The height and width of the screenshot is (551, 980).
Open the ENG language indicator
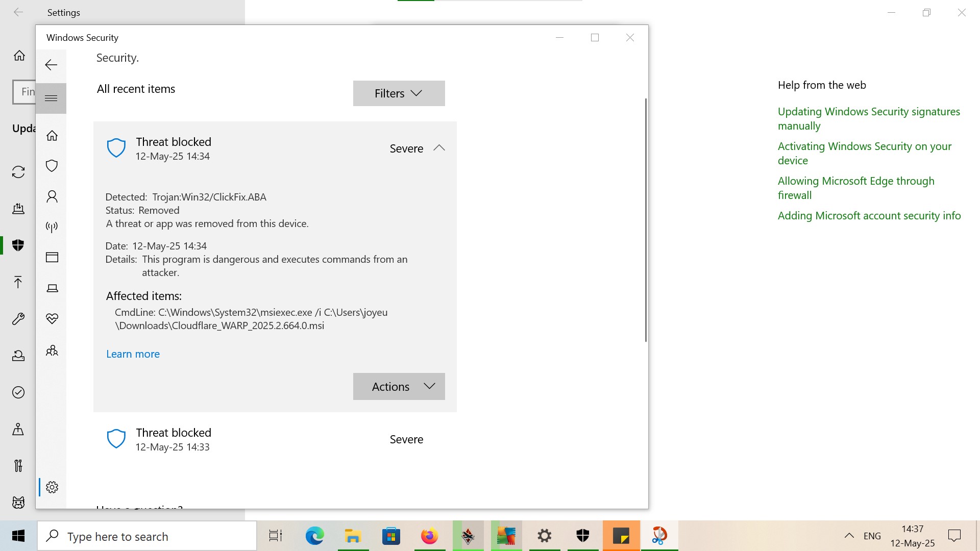(872, 536)
